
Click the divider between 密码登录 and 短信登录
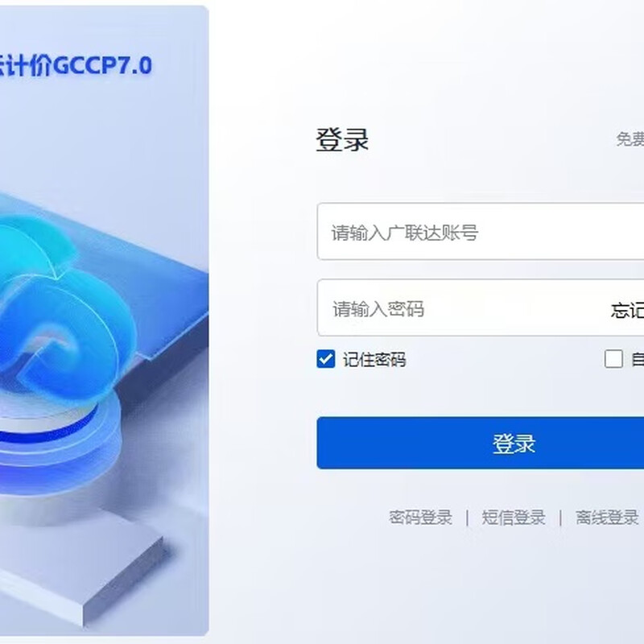(x=468, y=518)
